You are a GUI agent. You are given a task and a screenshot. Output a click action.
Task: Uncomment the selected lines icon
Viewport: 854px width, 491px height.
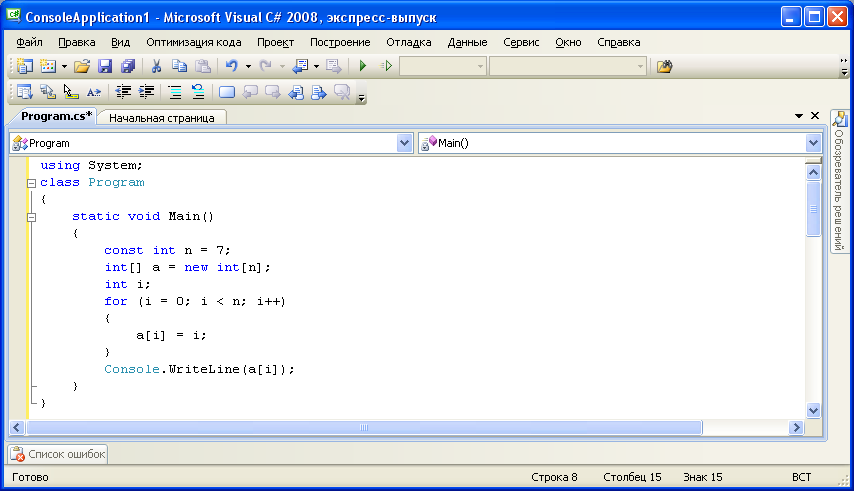click(x=198, y=92)
